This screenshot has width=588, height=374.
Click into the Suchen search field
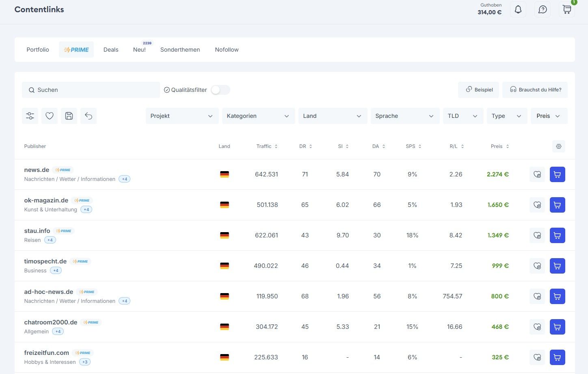click(x=91, y=90)
